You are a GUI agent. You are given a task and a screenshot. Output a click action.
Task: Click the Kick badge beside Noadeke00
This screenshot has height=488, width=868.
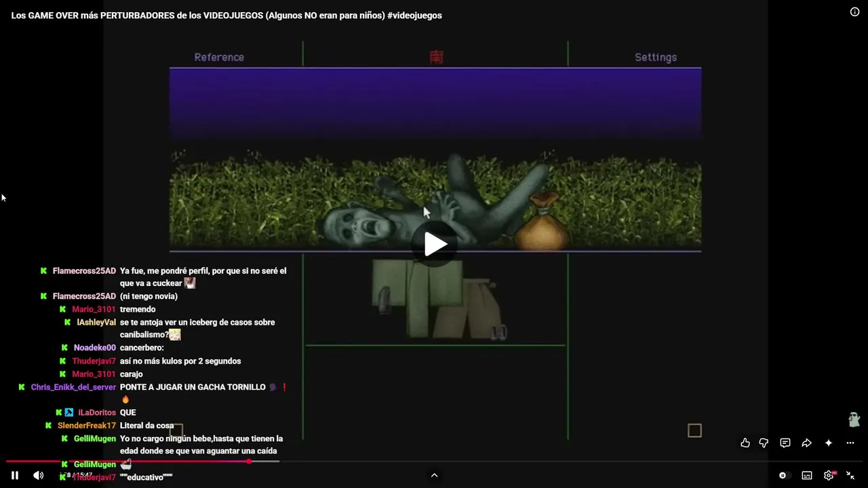64,348
